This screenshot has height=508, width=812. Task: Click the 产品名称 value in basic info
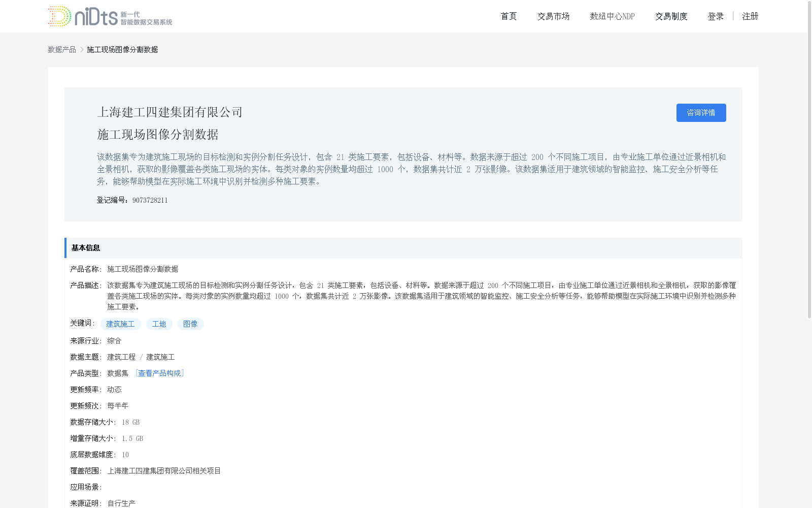coord(143,269)
